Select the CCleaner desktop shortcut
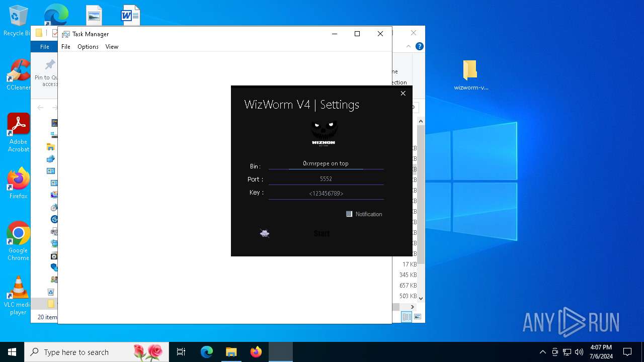 [x=18, y=74]
